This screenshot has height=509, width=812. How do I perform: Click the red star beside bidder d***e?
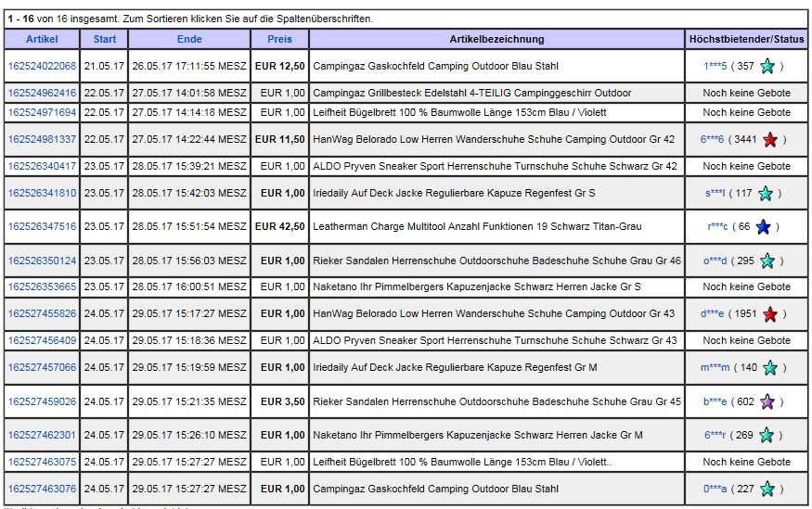point(770,314)
